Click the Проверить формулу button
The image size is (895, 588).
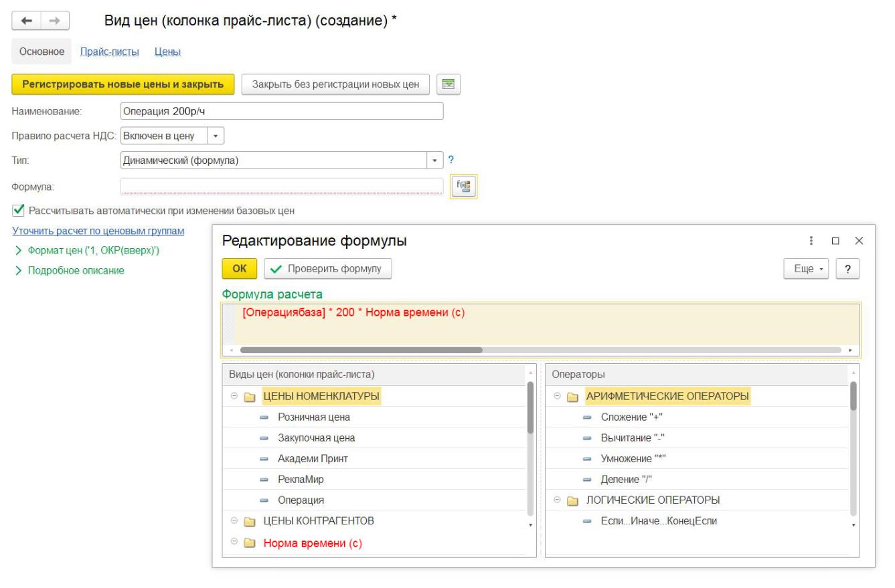(x=327, y=268)
